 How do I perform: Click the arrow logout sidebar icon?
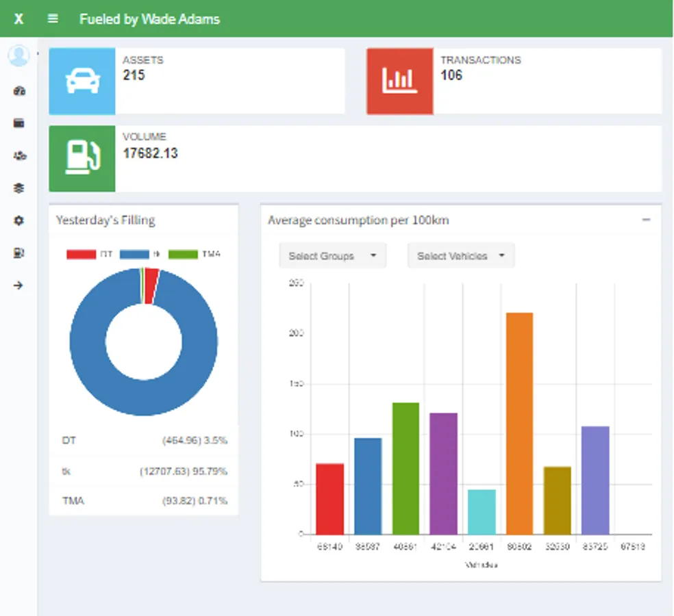click(x=18, y=285)
